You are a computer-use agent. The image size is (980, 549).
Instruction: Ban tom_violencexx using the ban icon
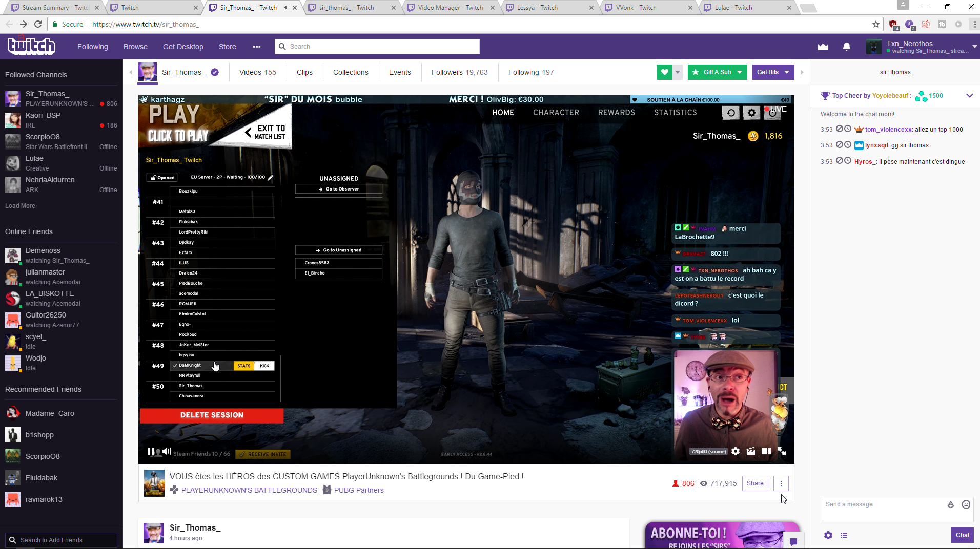(x=840, y=129)
